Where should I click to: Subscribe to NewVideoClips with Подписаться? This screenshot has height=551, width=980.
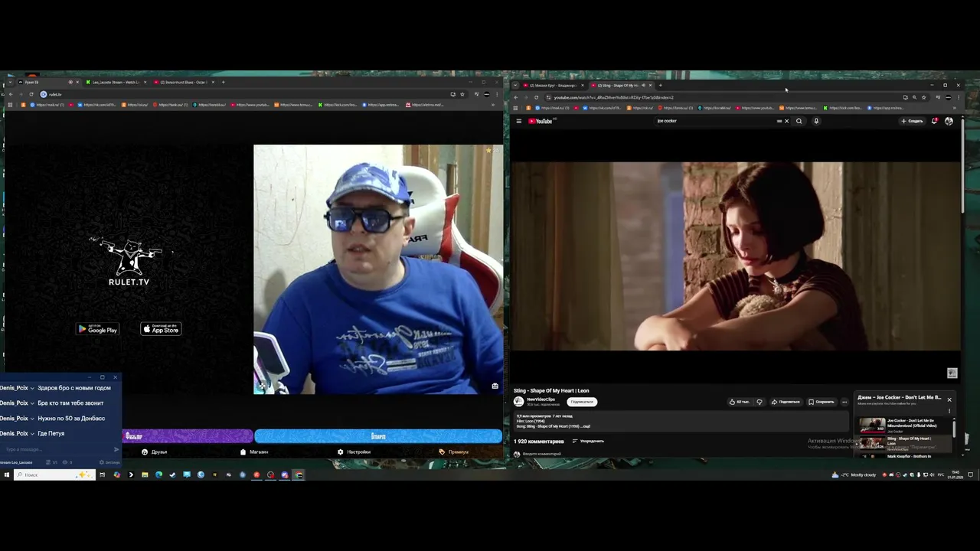582,402
